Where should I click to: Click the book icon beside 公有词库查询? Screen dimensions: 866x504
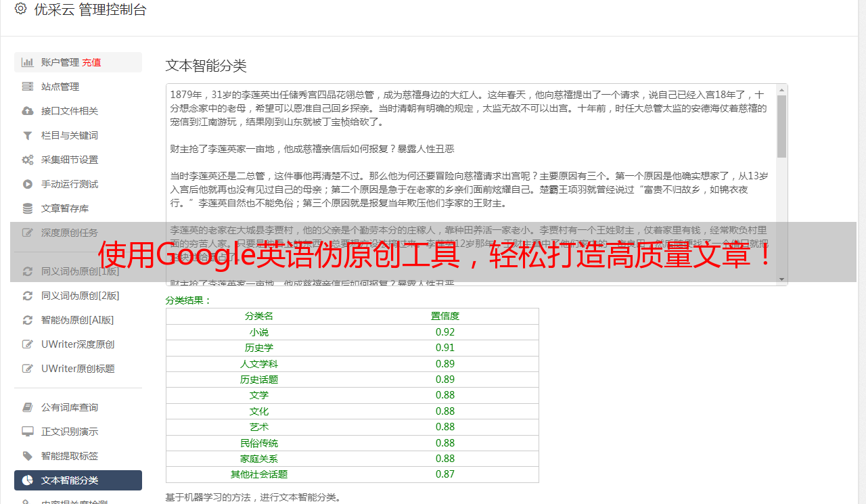[28, 407]
